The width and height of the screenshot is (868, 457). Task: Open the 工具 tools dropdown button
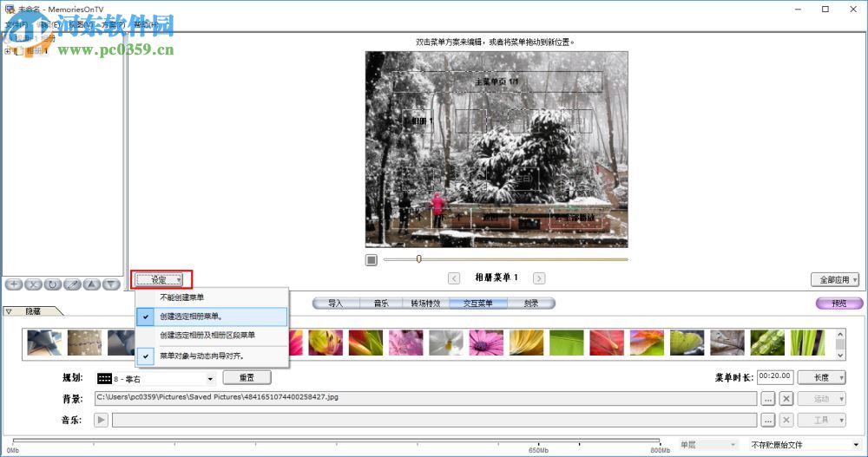[821, 420]
